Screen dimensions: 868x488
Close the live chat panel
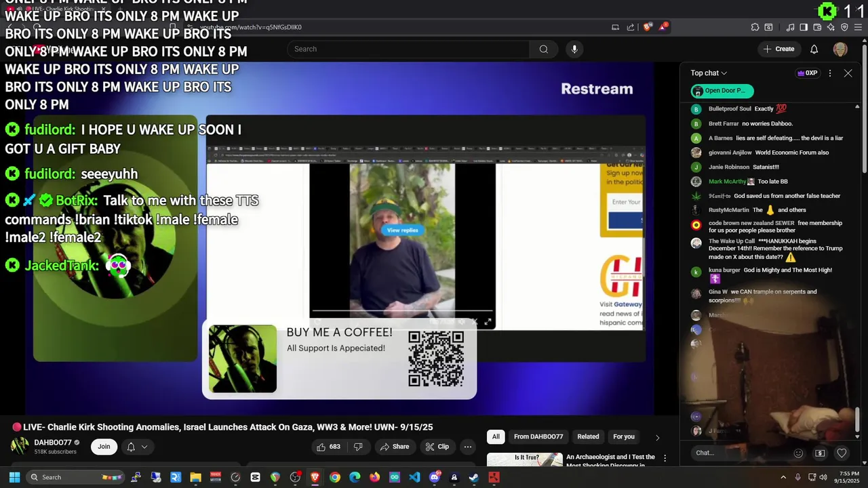[x=848, y=73]
